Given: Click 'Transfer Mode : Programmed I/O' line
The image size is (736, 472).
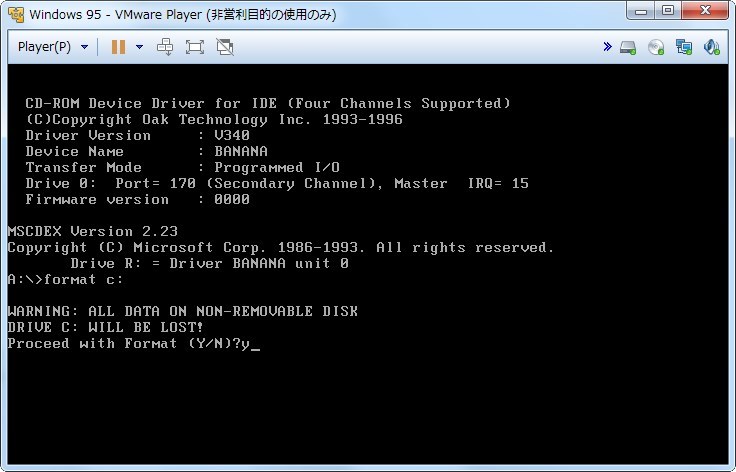Looking at the screenshot, I should [183, 167].
